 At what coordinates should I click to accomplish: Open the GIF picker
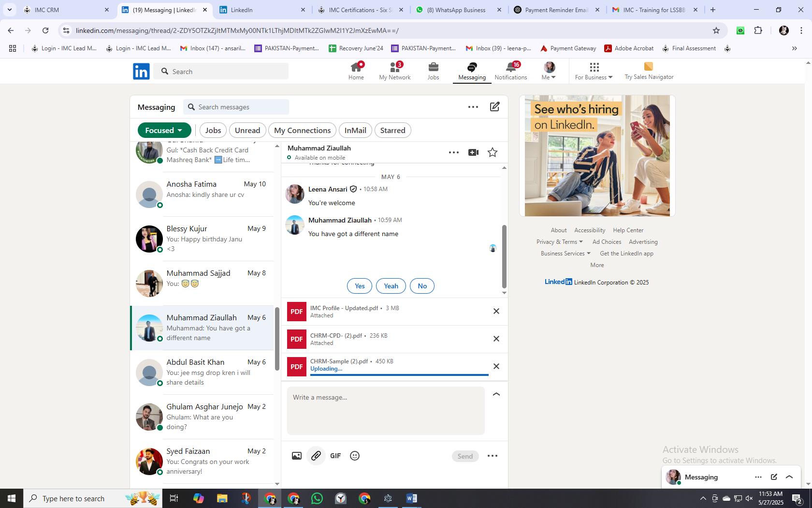[x=335, y=456]
